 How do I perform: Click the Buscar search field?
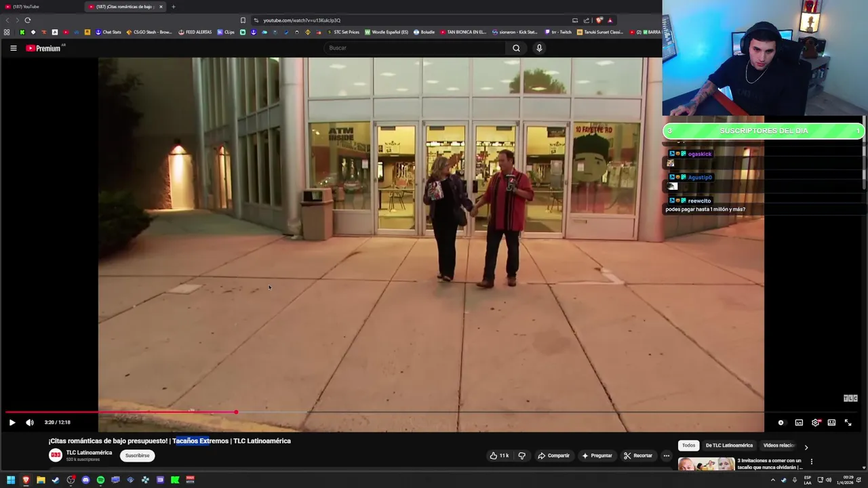coord(415,48)
